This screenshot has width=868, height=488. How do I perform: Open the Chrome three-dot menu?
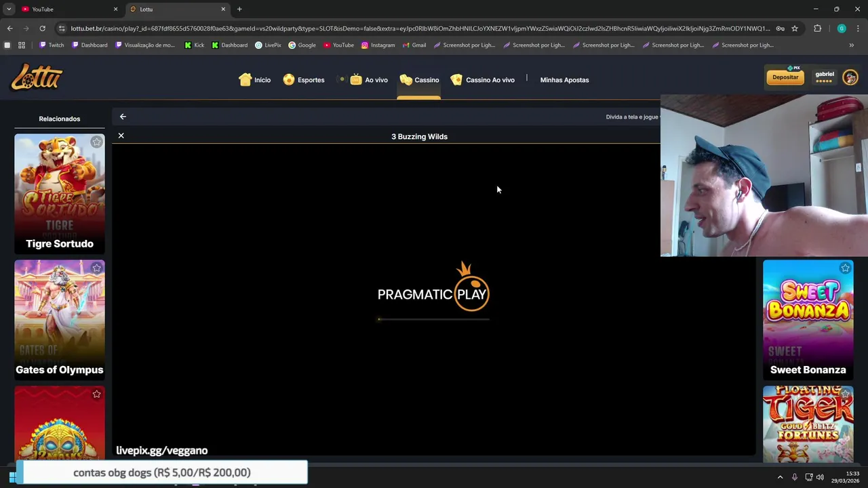[857, 28]
